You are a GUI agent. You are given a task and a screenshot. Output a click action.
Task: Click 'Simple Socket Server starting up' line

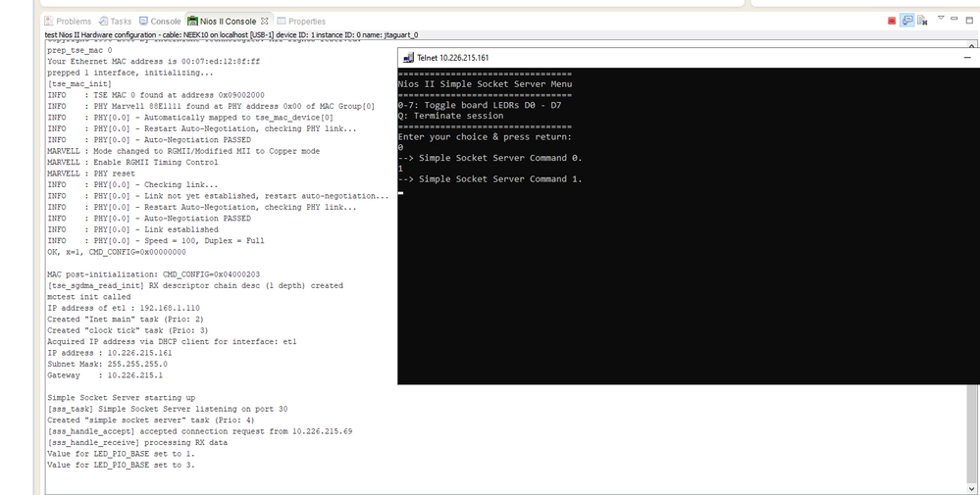(122, 398)
